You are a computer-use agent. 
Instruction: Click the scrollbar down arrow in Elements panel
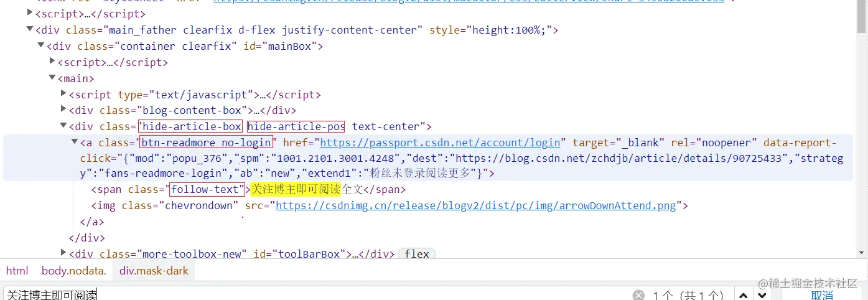pos(862,253)
